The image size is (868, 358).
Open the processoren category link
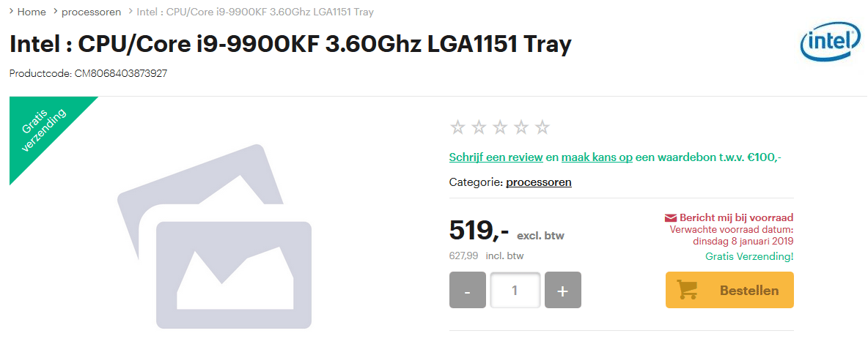point(539,182)
